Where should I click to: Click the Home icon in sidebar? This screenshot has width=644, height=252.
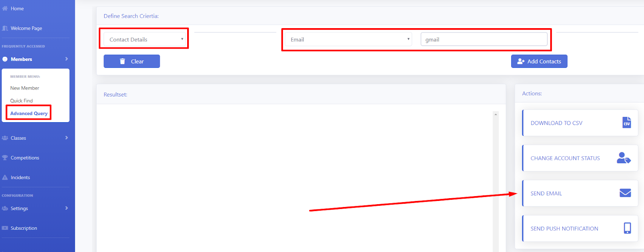[5, 8]
